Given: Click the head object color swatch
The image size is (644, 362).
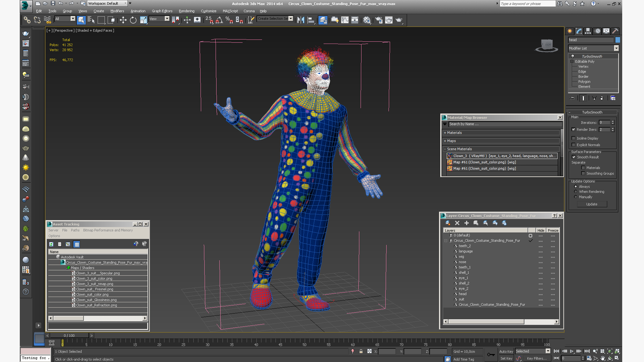Looking at the screenshot, I should [x=618, y=40].
